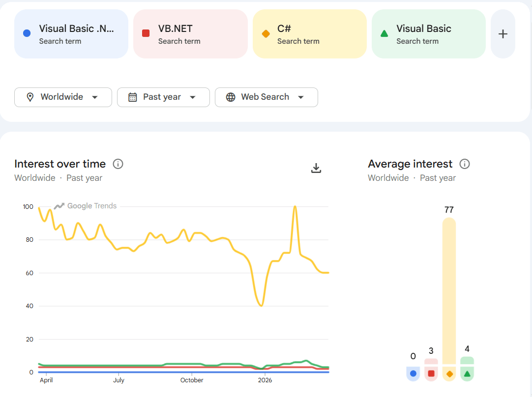Click the Google Trends logo on the chart

(x=85, y=206)
